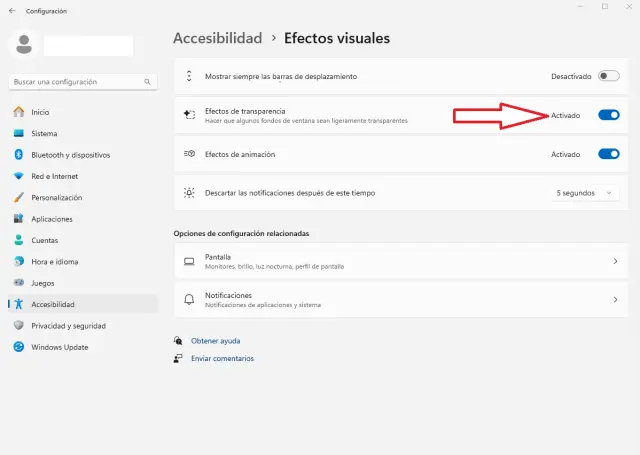Viewport: 640px width, 455px height.
Task: Select Cuentas in the sidebar
Action: (x=45, y=240)
